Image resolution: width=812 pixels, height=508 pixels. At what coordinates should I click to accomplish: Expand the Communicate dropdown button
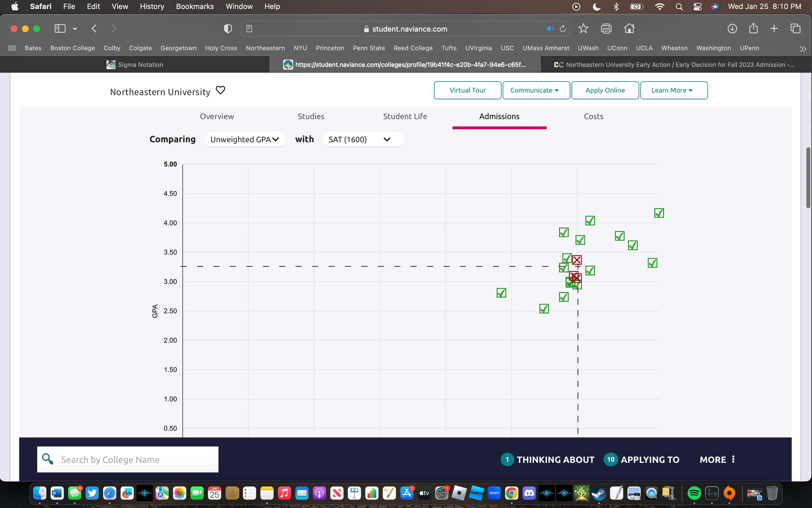(x=536, y=90)
